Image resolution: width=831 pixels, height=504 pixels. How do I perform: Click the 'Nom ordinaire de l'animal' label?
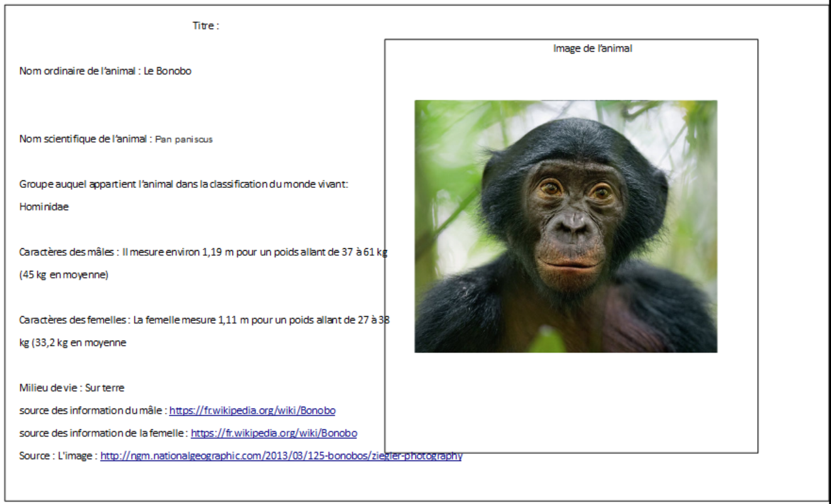(79, 71)
